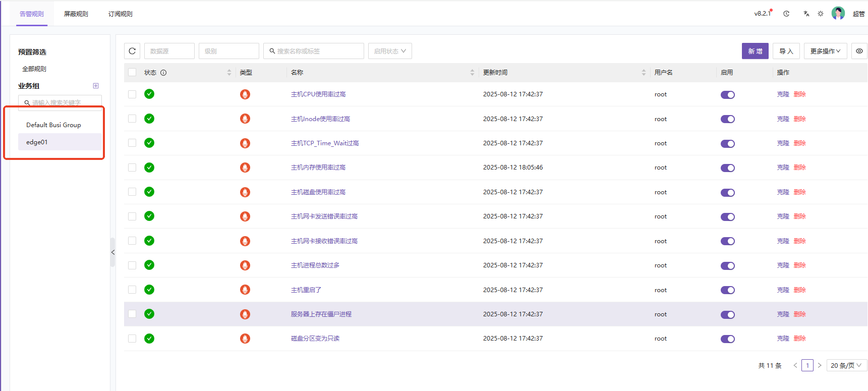Click the 新增 button
Image resolution: width=868 pixels, height=391 pixels.
point(755,51)
